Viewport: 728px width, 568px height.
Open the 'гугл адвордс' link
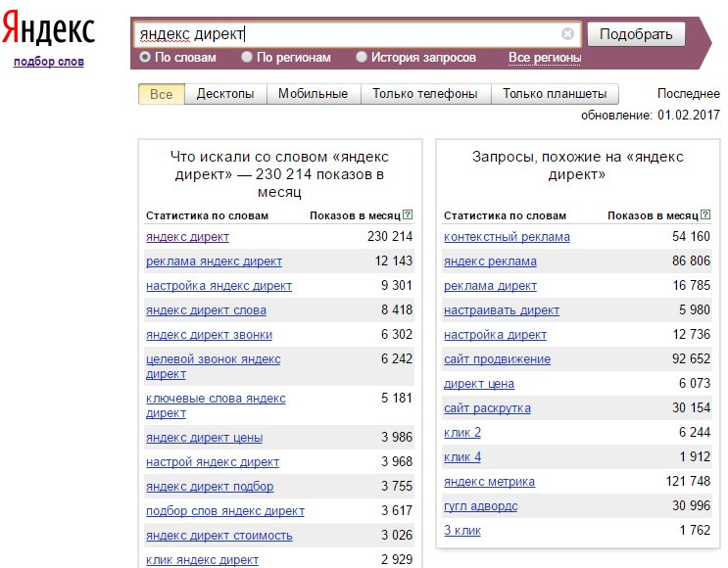tap(480, 506)
